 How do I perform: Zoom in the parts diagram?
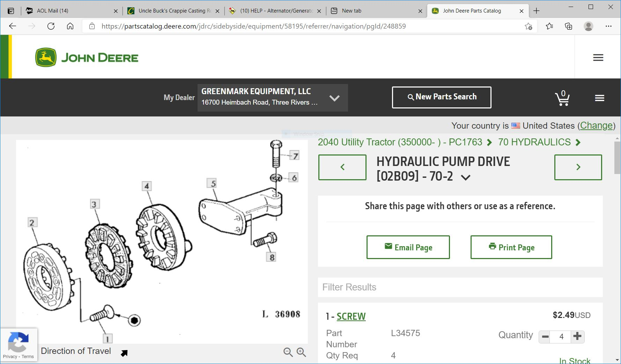301,352
